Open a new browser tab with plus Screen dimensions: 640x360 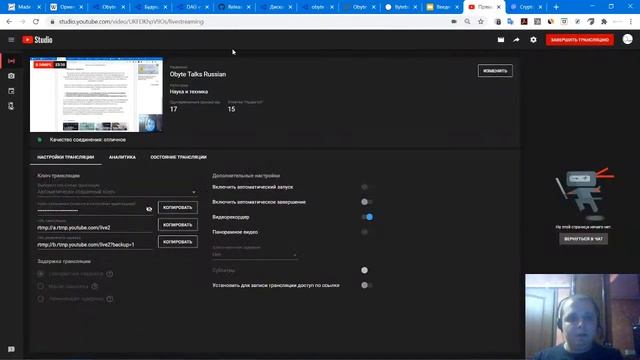[556, 7]
